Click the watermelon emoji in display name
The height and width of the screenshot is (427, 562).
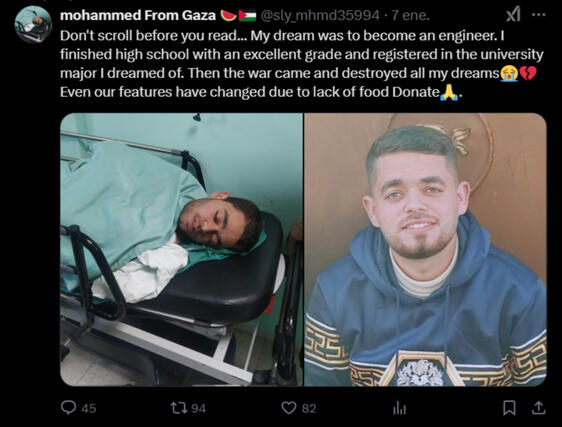228,15
